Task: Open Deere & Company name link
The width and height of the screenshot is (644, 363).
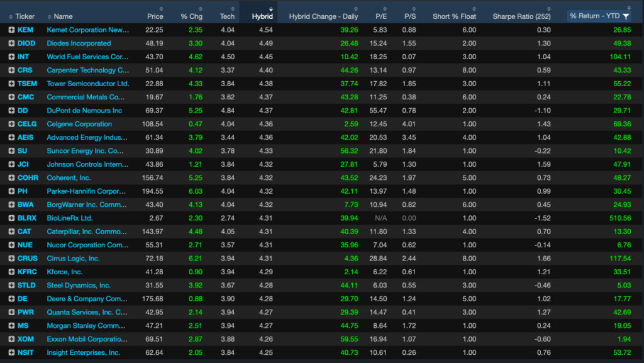Action: [87, 299]
